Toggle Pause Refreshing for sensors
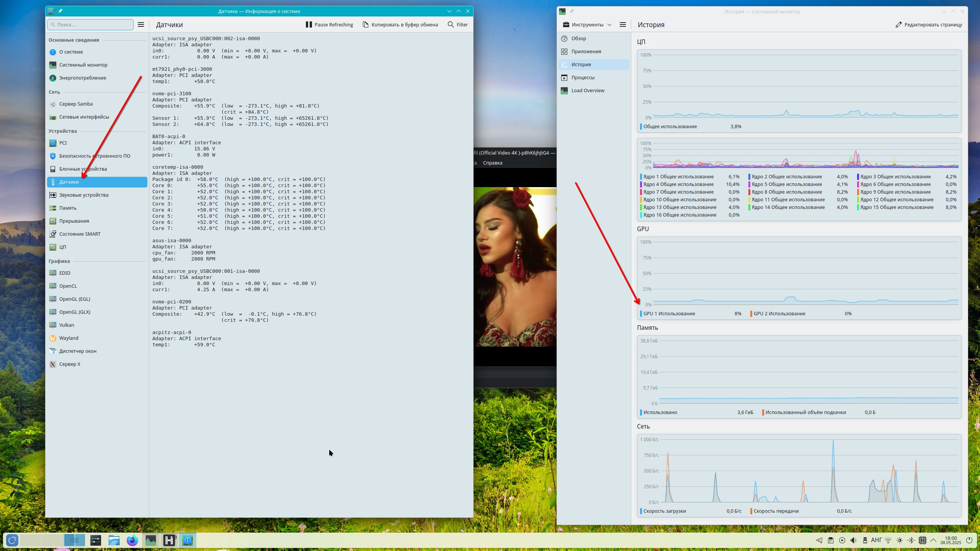This screenshot has width=980, height=551. click(329, 24)
